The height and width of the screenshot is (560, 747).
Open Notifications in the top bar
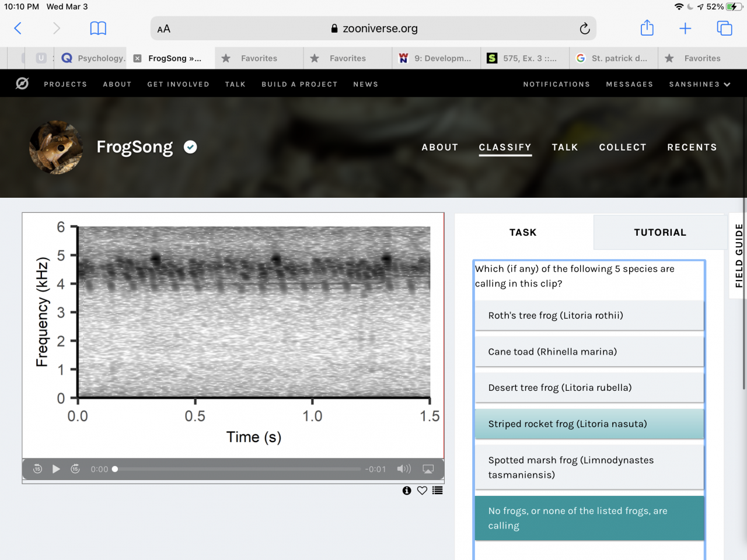[x=556, y=85]
